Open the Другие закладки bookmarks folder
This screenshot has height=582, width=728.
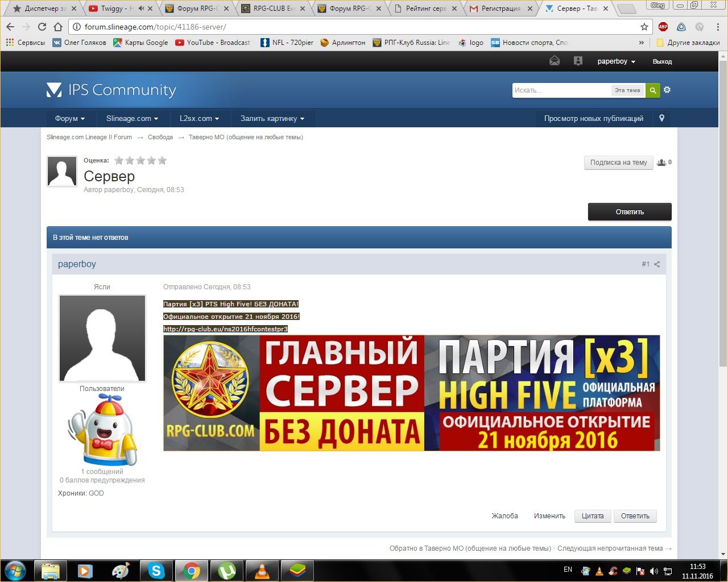coord(688,43)
